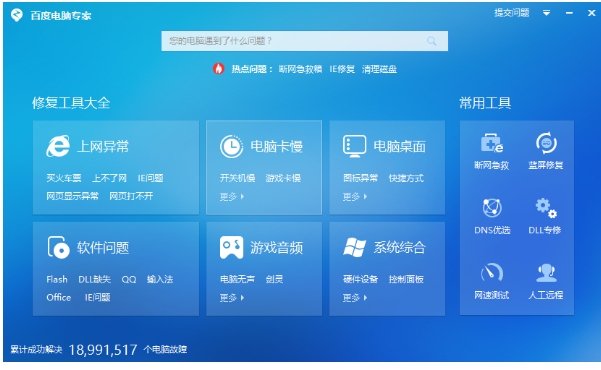Click the monitor icon for 电脑桌面
The height and width of the screenshot is (370, 601).
coord(354,146)
